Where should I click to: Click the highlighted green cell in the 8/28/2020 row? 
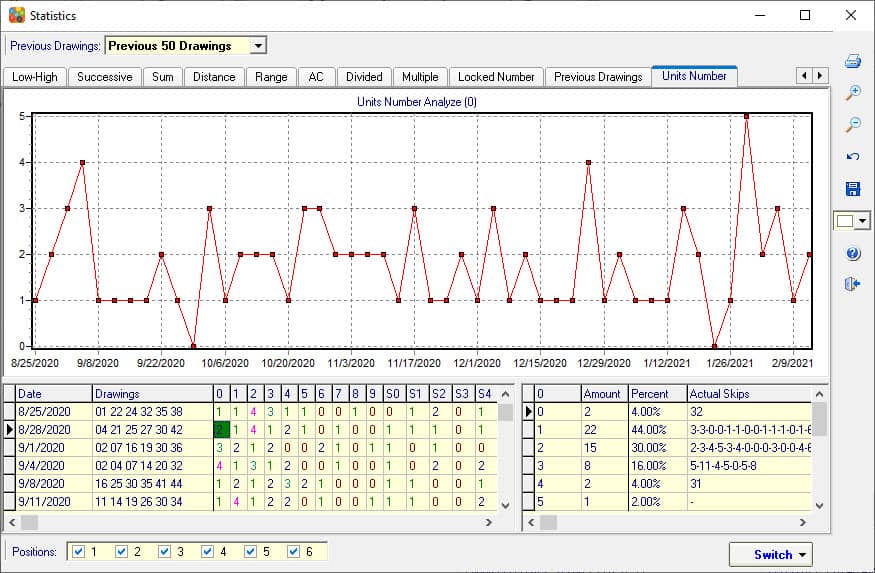222,430
